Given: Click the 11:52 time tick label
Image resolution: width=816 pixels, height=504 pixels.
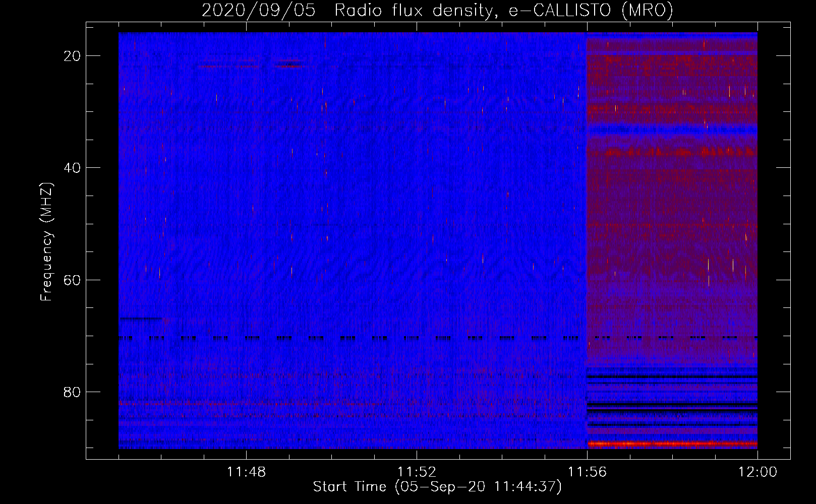Looking at the screenshot, I should [x=417, y=472].
